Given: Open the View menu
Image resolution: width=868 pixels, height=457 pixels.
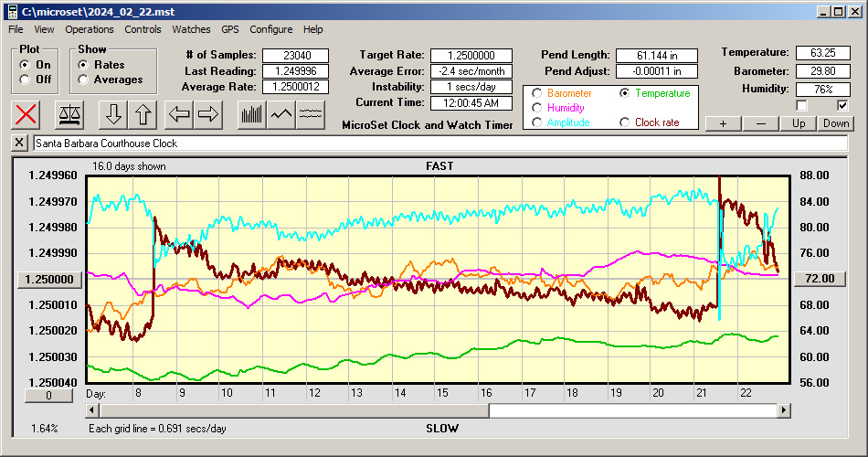Looking at the screenshot, I should coord(44,29).
